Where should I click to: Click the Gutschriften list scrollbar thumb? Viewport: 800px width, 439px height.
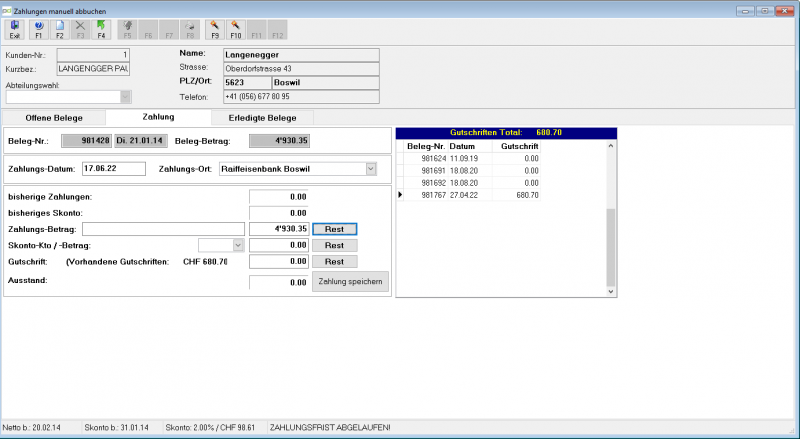[x=611, y=247]
